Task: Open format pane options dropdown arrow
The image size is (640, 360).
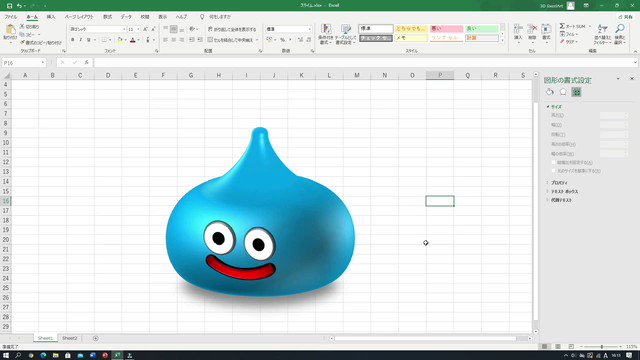Action: pos(618,79)
